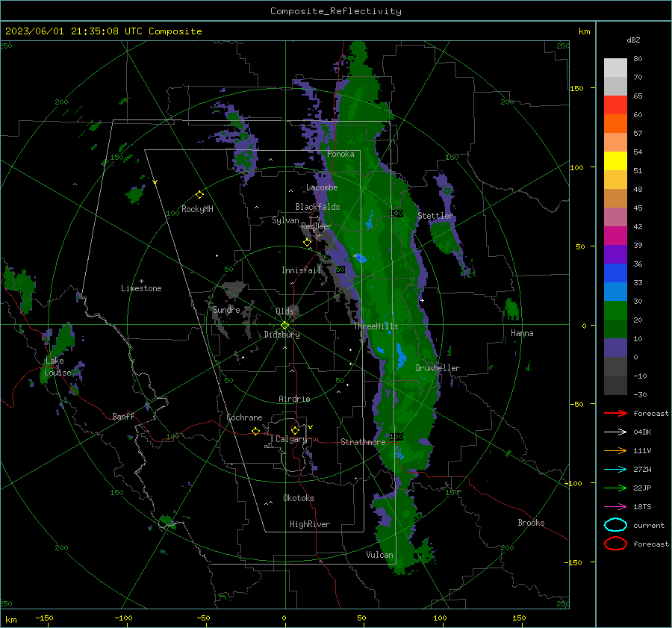Click the Drumheller label
Screen dimensions: 672x628
pos(438,368)
